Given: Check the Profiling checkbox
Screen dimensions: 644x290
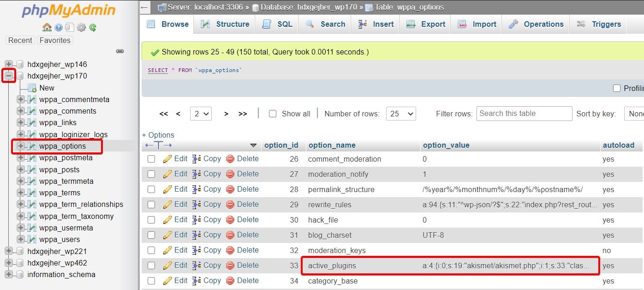Looking at the screenshot, I should pos(617,88).
